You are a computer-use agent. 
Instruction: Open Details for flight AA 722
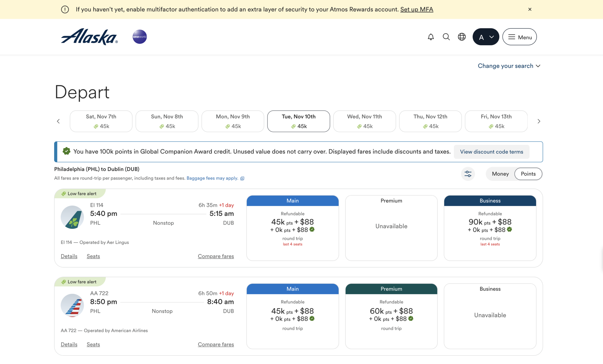pyautogui.click(x=69, y=344)
